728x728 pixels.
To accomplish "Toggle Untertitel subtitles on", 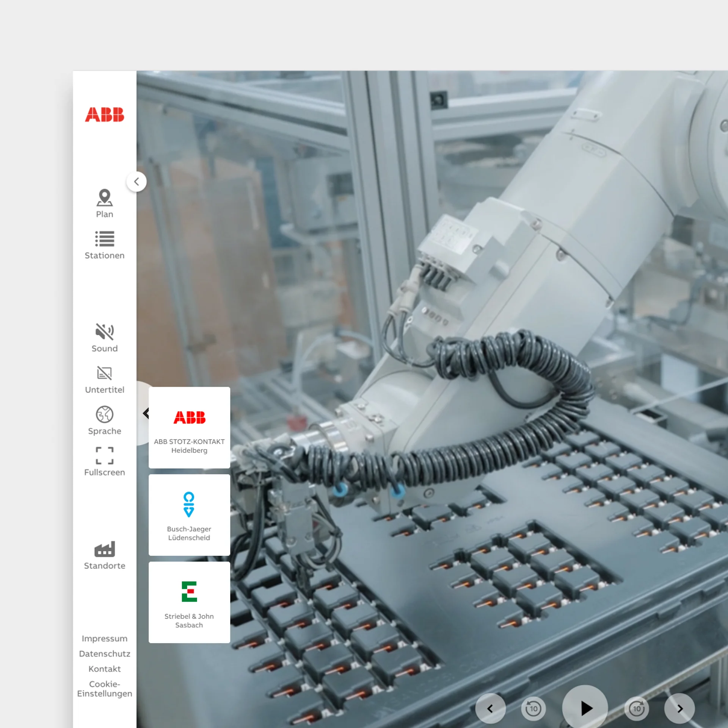I will tap(104, 379).
